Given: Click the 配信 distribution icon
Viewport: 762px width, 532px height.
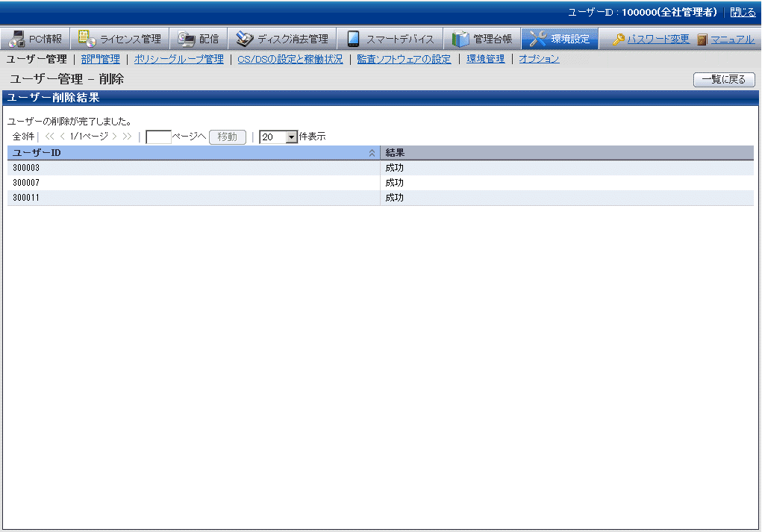Looking at the screenshot, I should 186,40.
